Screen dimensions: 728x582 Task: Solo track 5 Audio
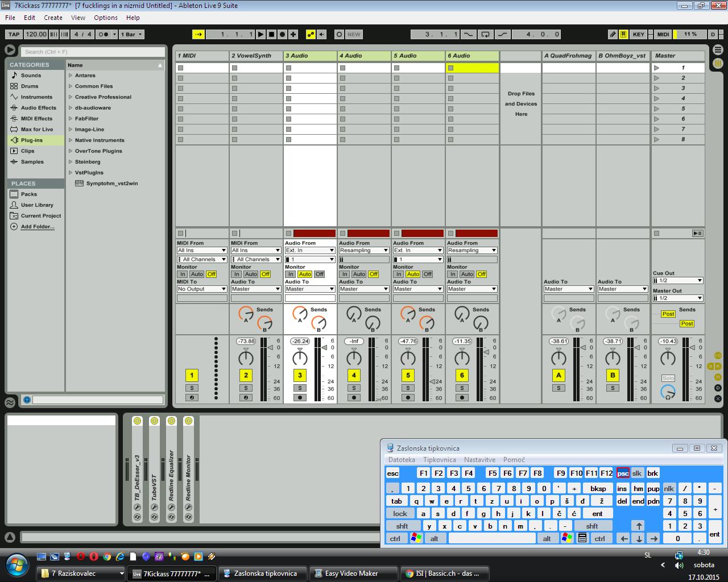408,388
